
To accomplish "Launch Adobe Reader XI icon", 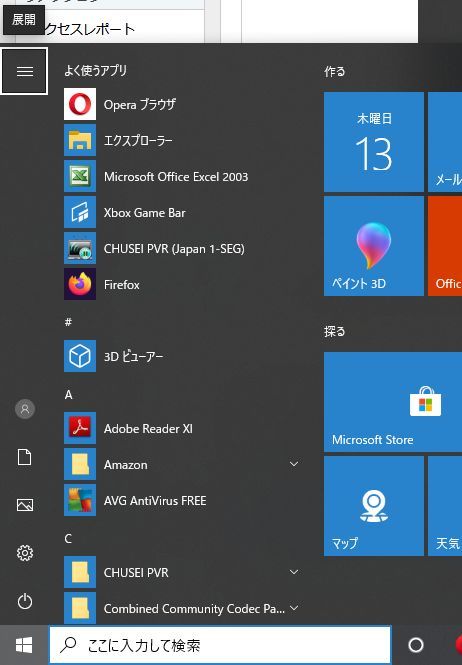I will (80, 428).
